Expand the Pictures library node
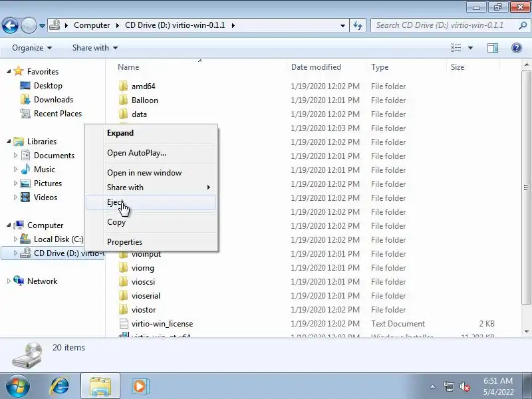 (x=15, y=184)
